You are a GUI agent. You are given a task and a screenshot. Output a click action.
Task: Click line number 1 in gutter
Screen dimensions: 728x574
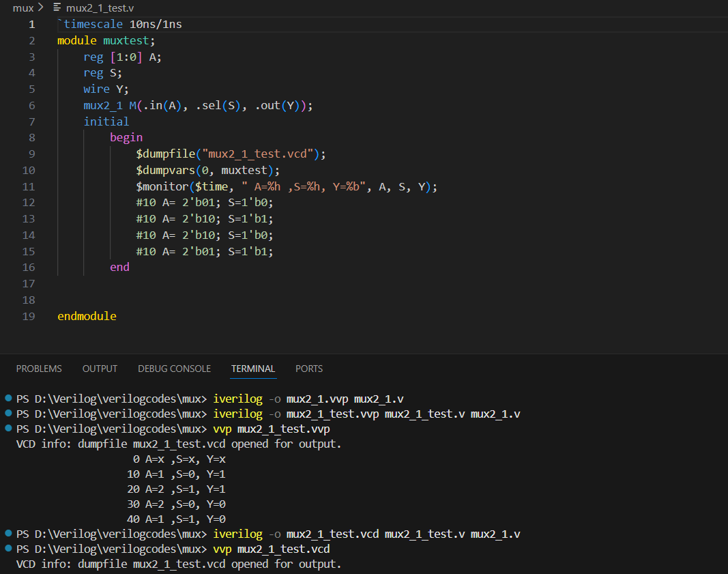tap(31, 24)
